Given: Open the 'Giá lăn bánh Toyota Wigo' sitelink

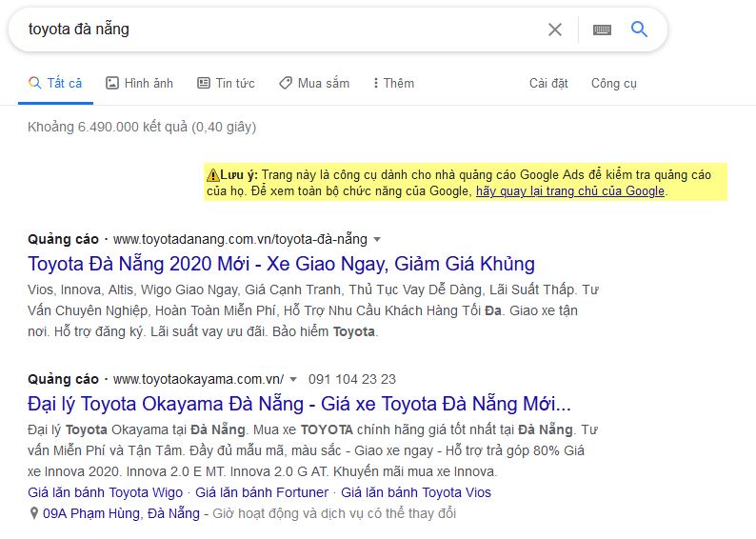Looking at the screenshot, I should (x=105, y=492).
